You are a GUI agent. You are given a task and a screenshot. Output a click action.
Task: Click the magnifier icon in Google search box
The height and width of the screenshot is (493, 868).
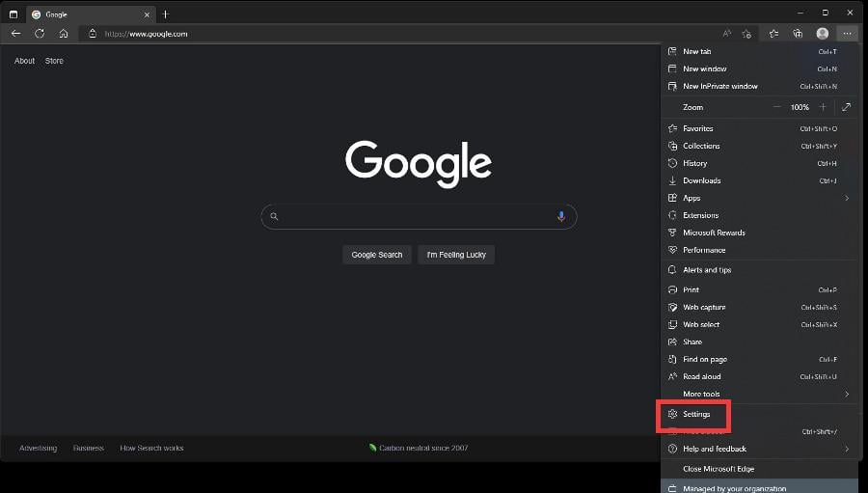274,216
